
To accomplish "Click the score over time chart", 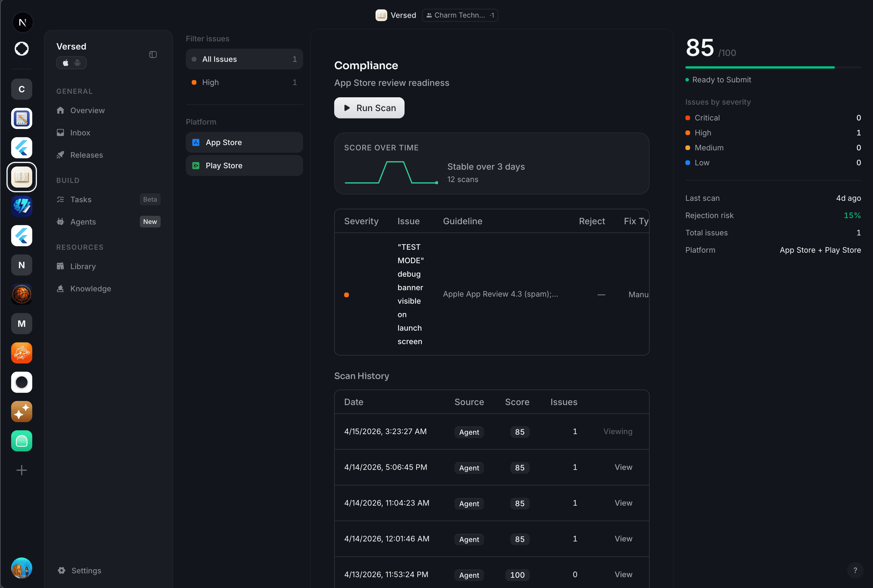I will [391, 172].
